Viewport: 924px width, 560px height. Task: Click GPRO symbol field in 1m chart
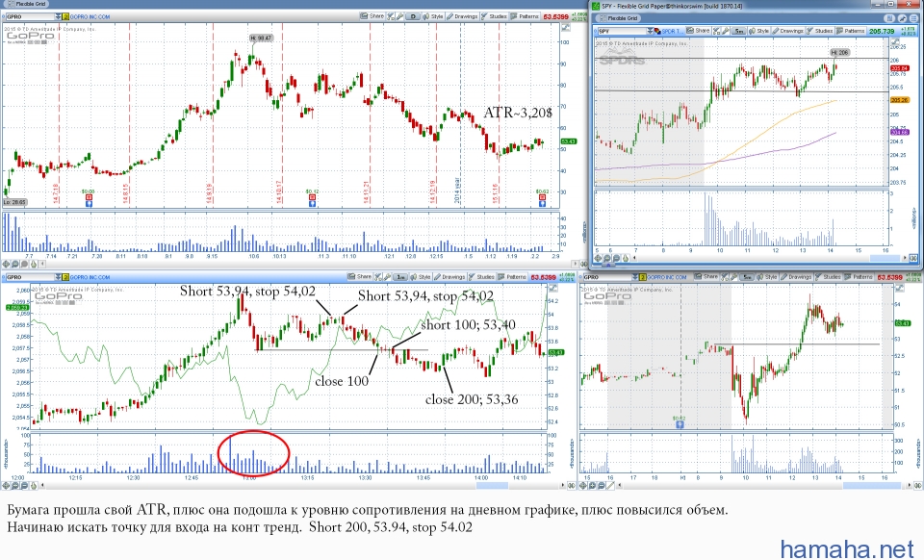tap(30, 277)
